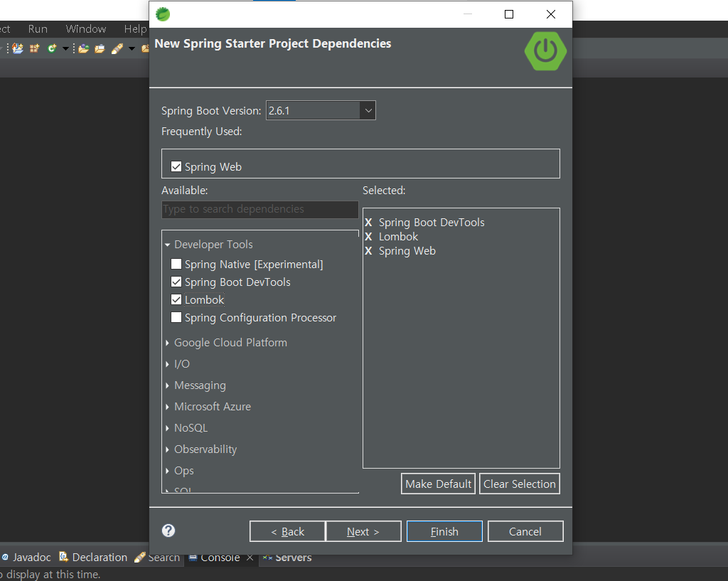Click the Observability label
The image size is (728, 581).
click(x=205, y=449)
